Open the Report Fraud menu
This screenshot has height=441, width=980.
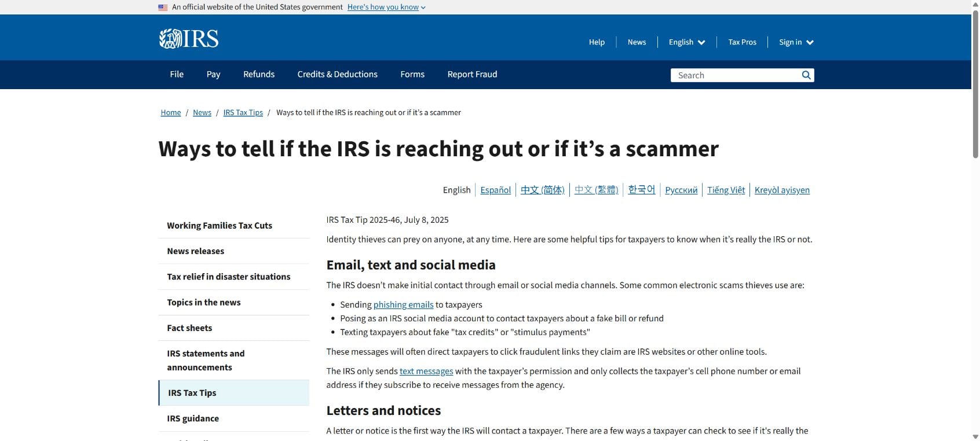[x=472, y=74]
